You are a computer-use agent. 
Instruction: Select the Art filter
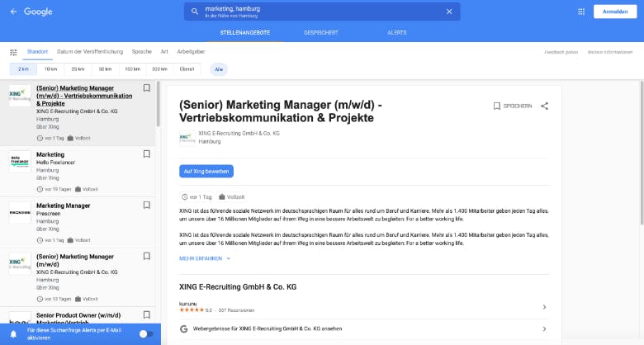coord(164,52)
